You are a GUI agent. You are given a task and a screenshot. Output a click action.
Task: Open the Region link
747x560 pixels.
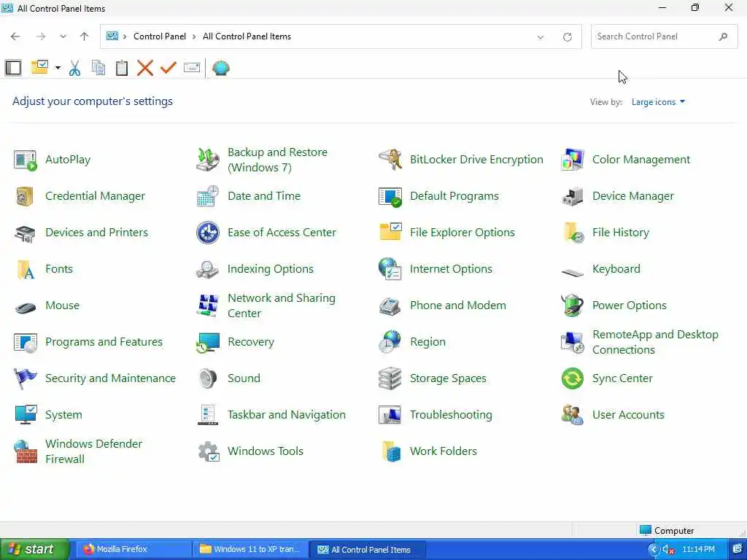[427, 342]
